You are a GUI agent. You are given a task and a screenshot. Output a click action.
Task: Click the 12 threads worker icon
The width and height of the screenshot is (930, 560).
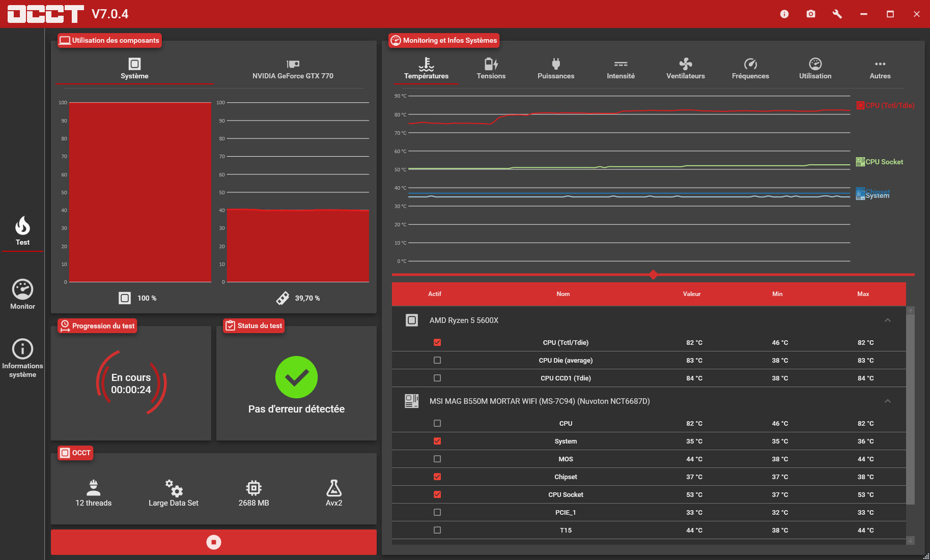pos(94,488)
